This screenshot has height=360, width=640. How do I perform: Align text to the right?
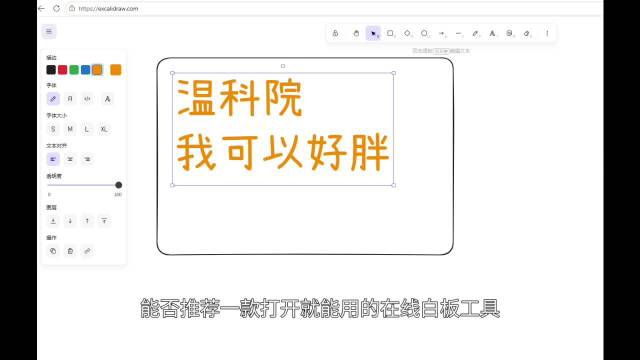tap(87, 159)
